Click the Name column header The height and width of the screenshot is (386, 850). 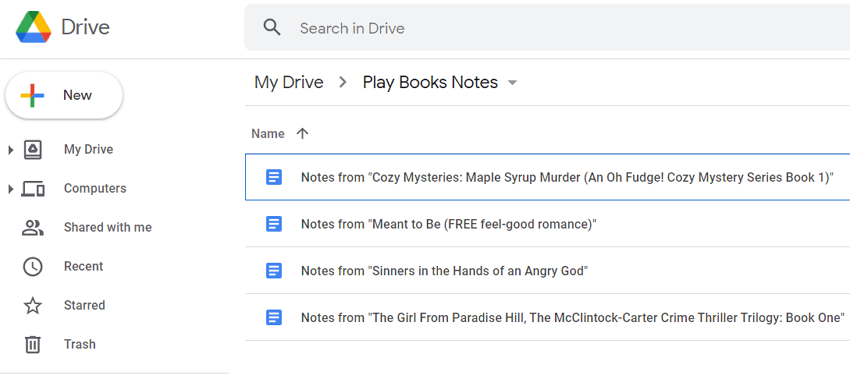coord(268,134)
